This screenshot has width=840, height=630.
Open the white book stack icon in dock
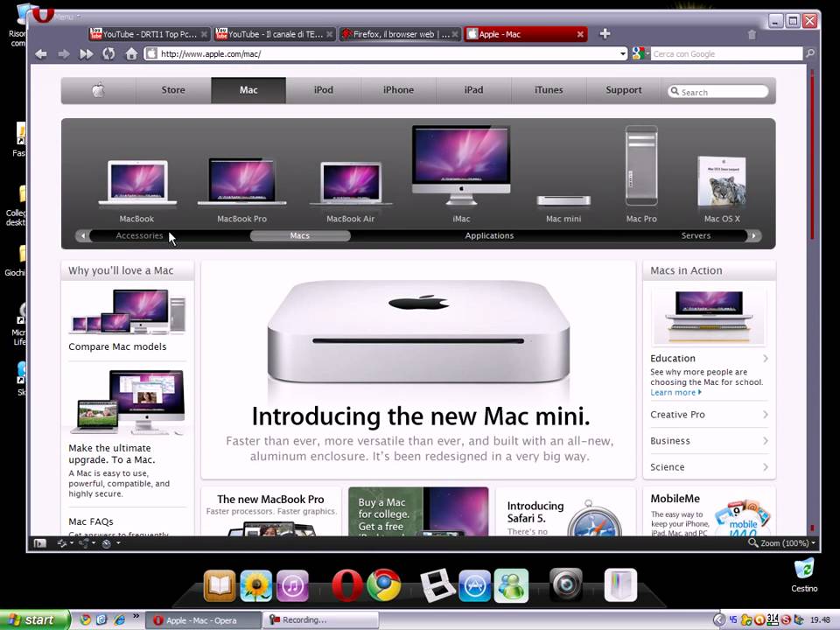(x=620, y=585)
